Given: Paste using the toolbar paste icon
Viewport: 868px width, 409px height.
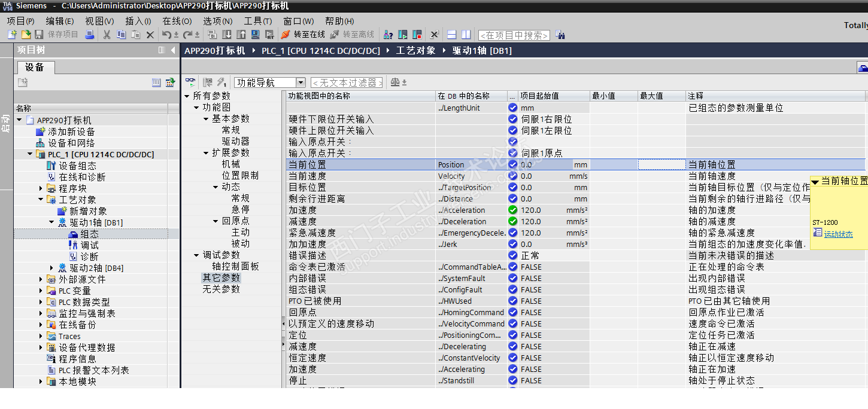Looking at the screenshot, I should pyautogui.click(x=136, y=35).
